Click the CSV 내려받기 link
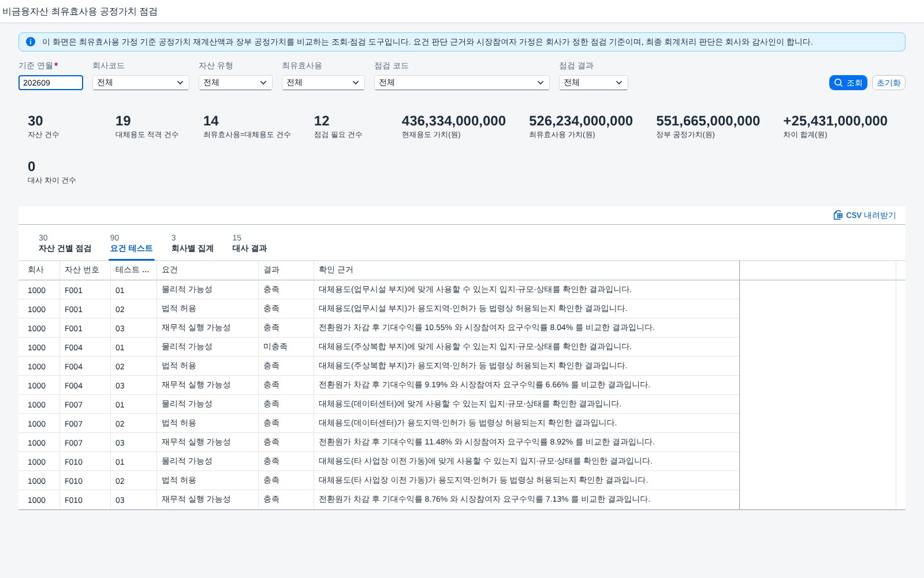The height and width of the screenshot is (578, 924). 865,215
